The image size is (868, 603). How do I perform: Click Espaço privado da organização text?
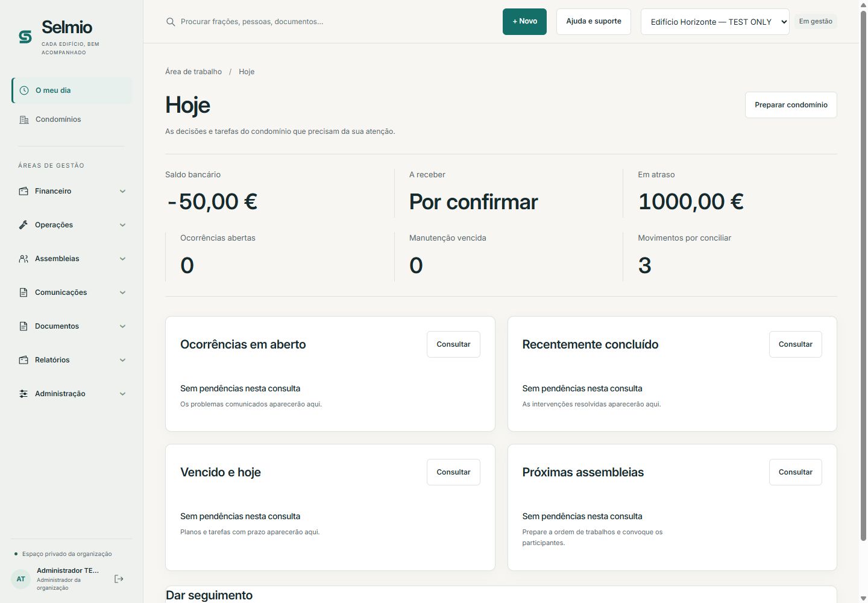[67, 554]
